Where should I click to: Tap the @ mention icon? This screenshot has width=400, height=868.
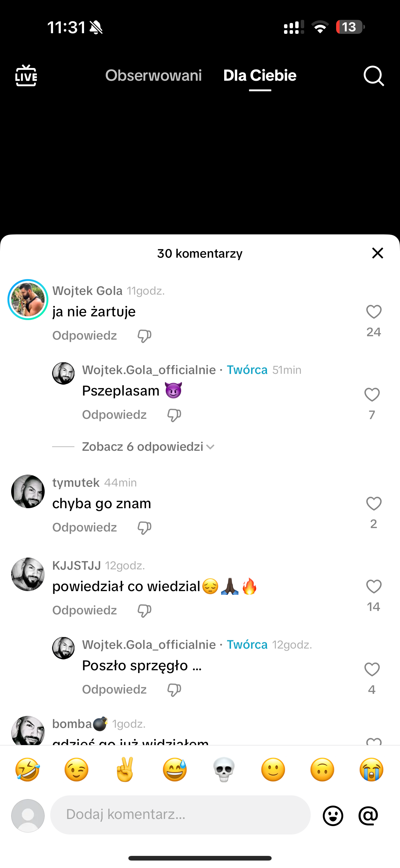point(368,816)
